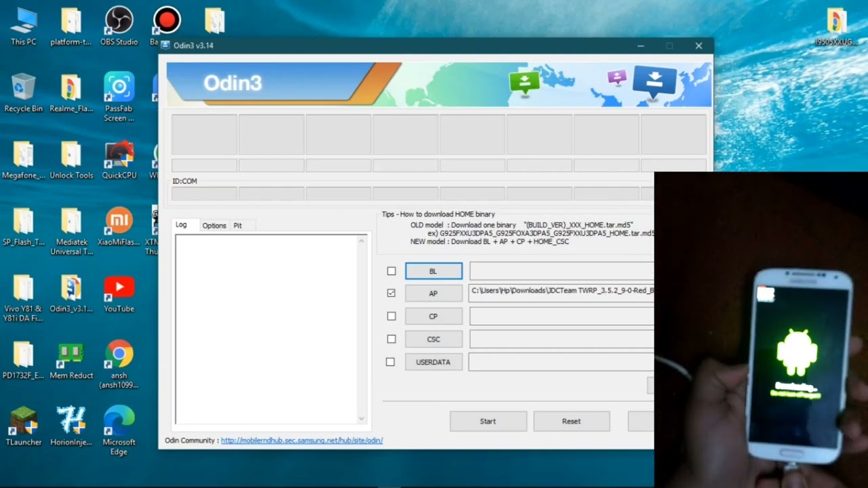Click inside the empty Log text area

(266, 329)
